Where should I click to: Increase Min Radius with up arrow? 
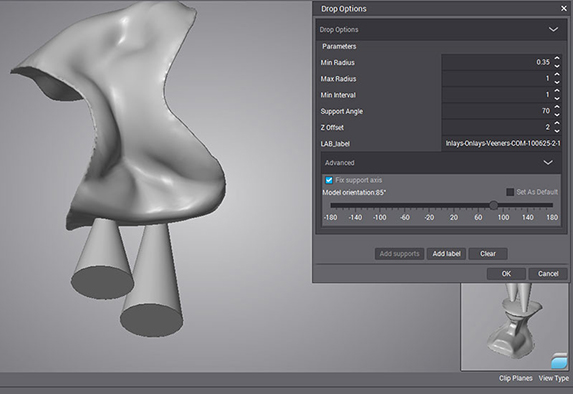pos(557,58)
